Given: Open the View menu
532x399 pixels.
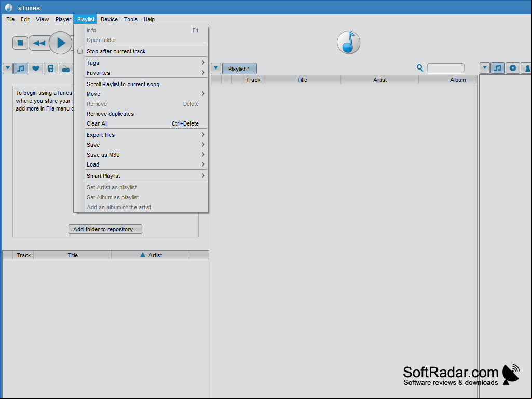Looking at the screenshot, I should point(43,19).
